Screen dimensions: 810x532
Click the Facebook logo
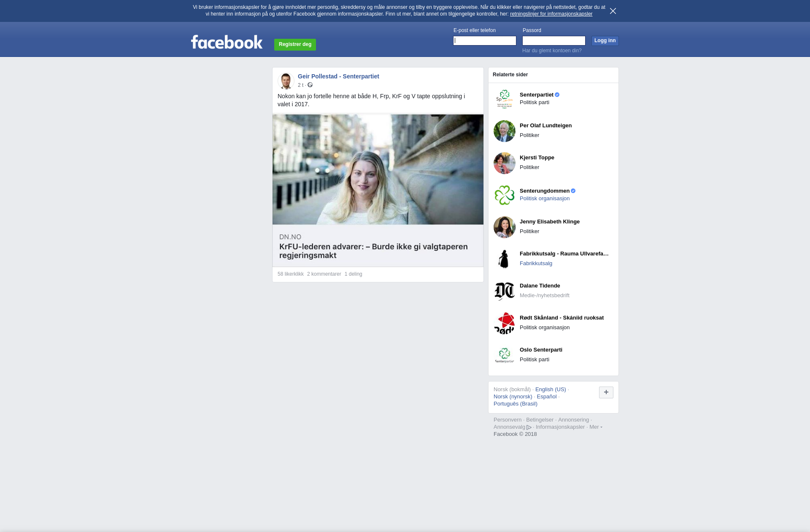pos(227,42)
